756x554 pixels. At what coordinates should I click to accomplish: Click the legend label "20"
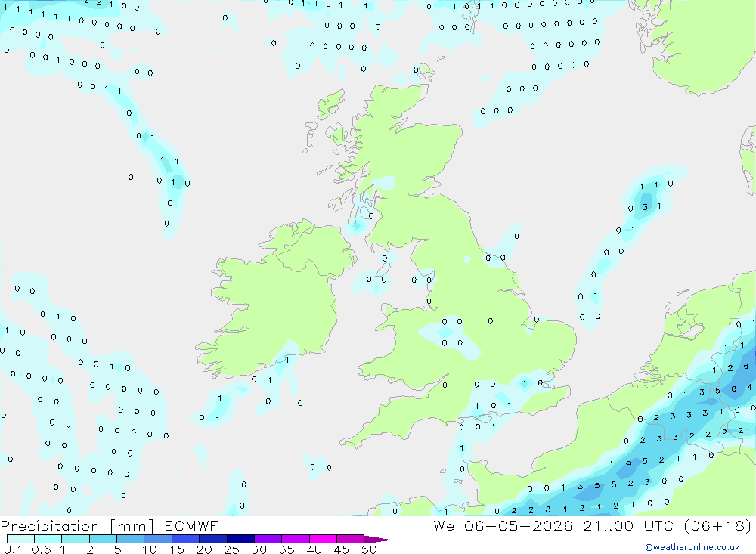coord(204,549)
